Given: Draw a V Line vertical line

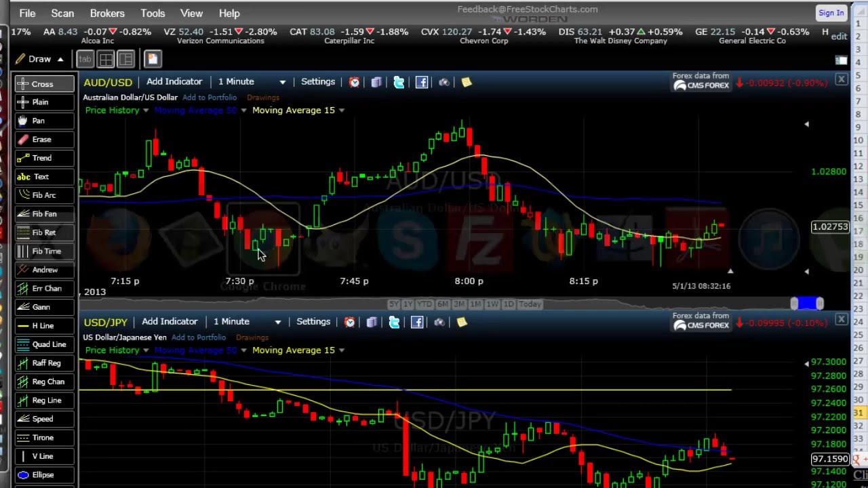Looking at the screenshot, I should click(45, 456).
